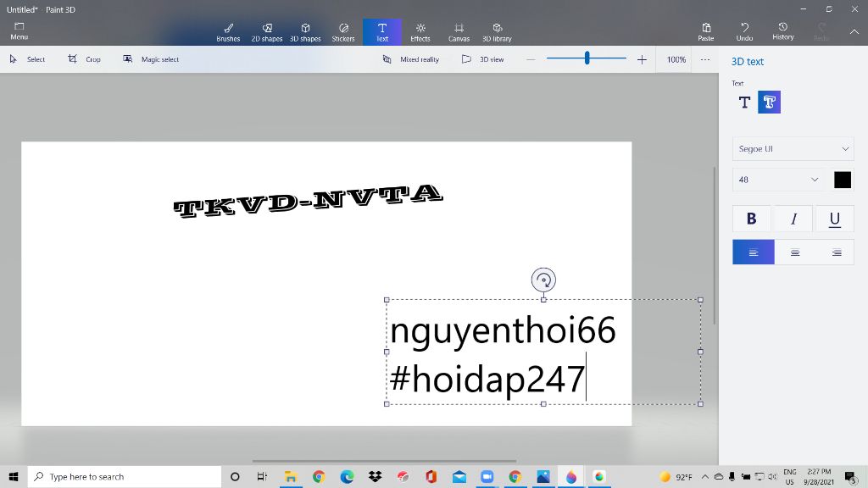Align text to the right
The width and height of the screenshot is (868, 488).
coord(836,252)
